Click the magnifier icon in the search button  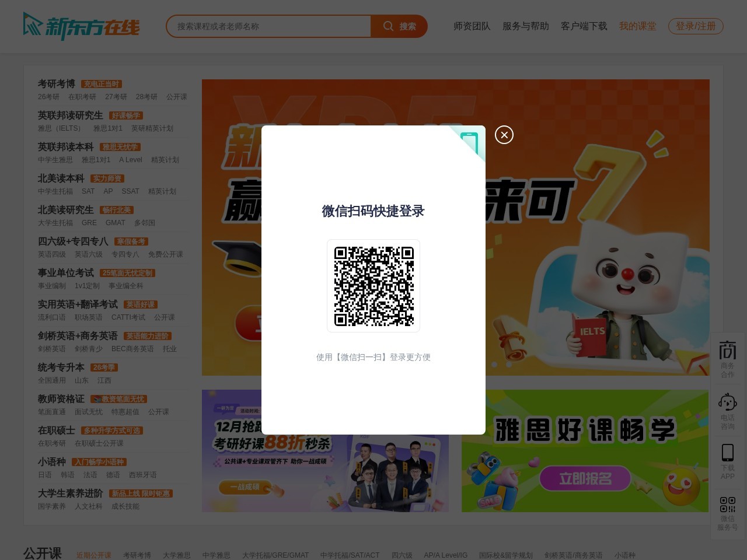point(389,26)
